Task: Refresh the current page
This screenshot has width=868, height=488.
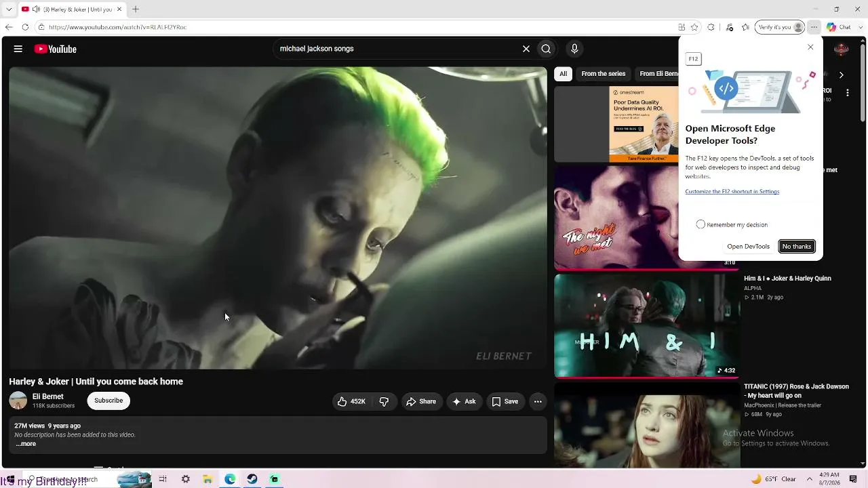Action: pos(25,27)
